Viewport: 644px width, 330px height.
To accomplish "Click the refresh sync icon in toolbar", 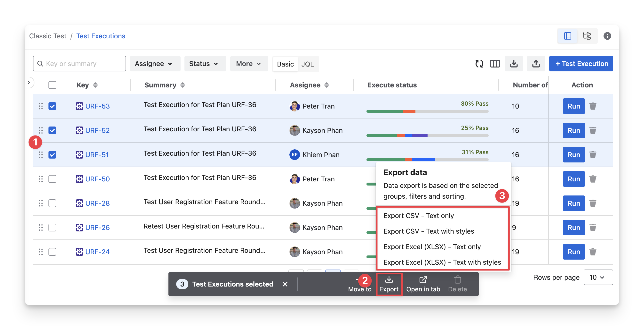I will tap(479, 64).
